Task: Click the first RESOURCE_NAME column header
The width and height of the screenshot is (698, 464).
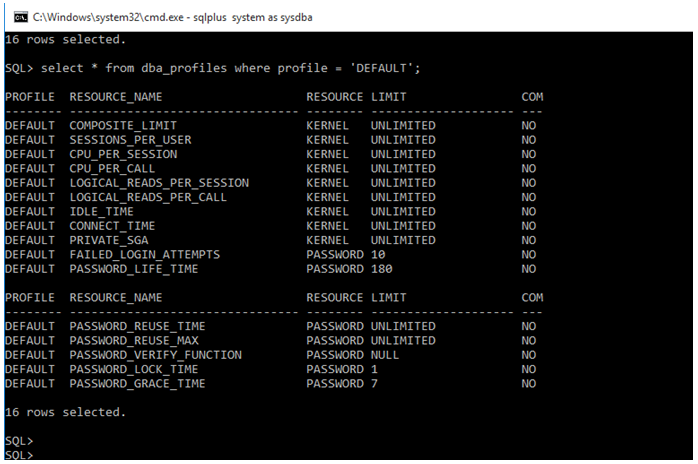Action: point(116,97)
